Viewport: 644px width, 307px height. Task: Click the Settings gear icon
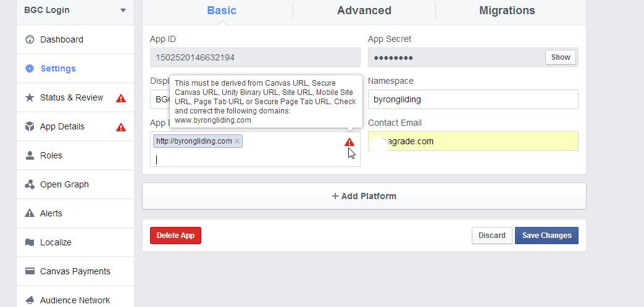coord(30,68)
